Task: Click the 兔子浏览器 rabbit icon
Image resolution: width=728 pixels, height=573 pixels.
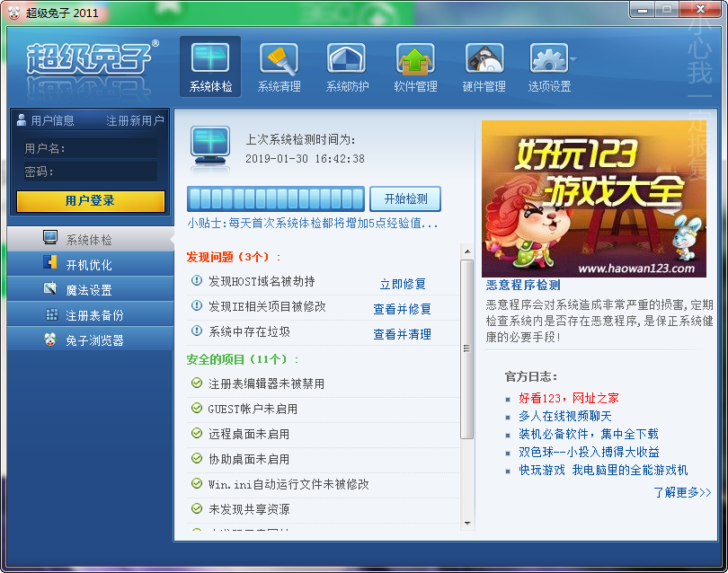Action: click(x=50, y=339)
